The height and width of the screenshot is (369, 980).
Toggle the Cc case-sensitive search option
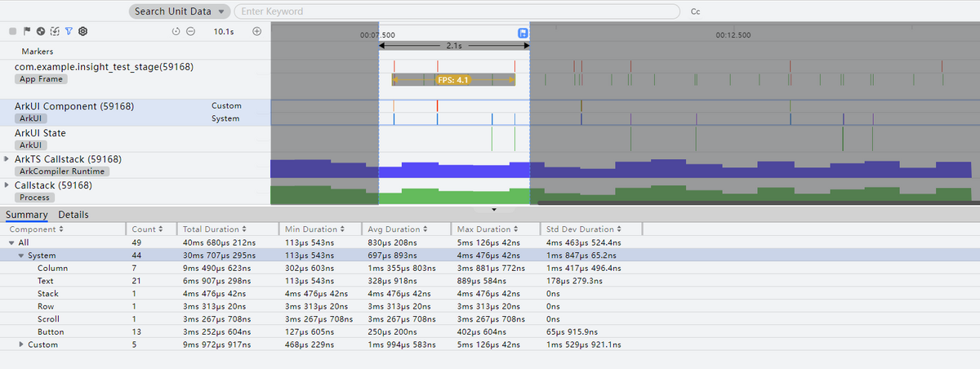pos(696,12)
